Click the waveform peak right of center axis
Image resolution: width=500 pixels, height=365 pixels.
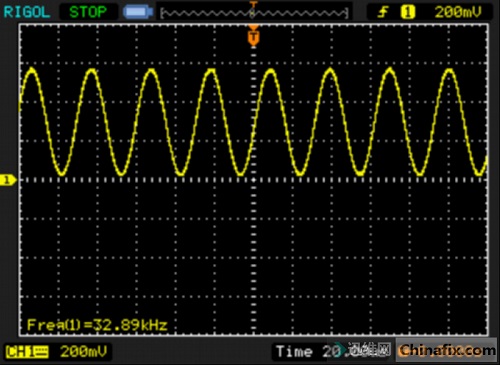(x=271, y=71)
